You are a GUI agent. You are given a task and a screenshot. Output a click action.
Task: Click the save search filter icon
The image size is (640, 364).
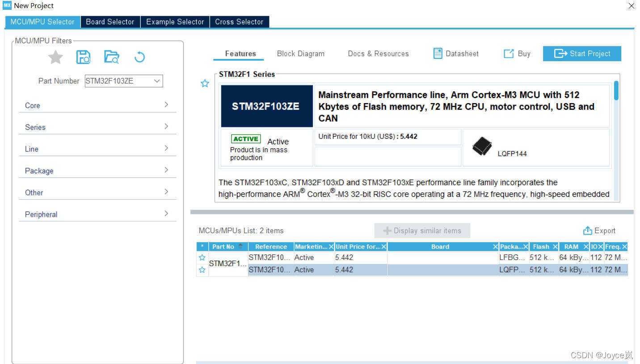(x=84, y=57)
